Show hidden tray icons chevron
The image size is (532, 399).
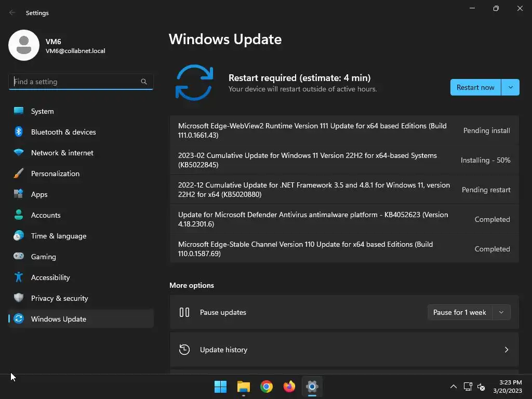[453, 387]
